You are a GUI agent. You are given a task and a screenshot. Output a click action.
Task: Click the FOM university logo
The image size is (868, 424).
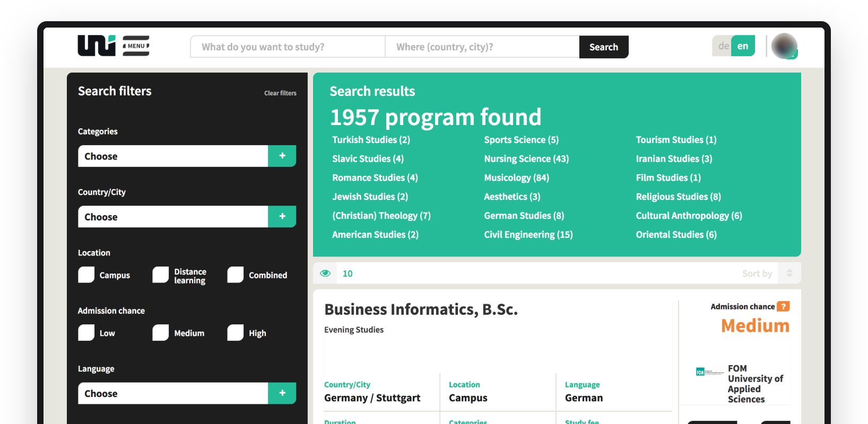(x=709, y=372)
